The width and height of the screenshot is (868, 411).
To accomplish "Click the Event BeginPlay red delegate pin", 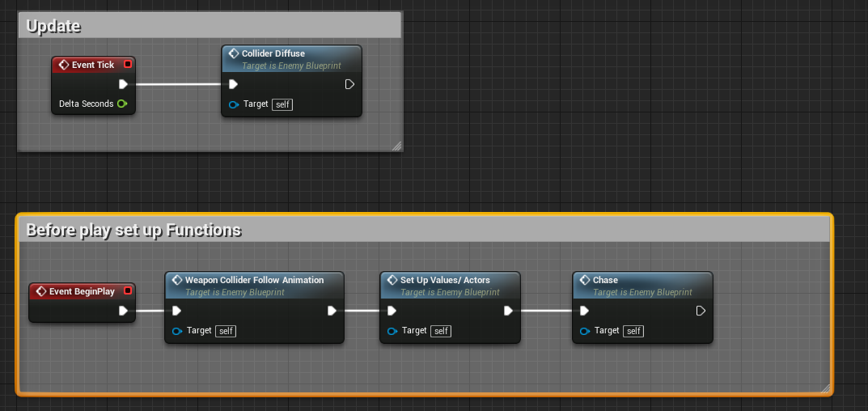I will coord(128,291).
